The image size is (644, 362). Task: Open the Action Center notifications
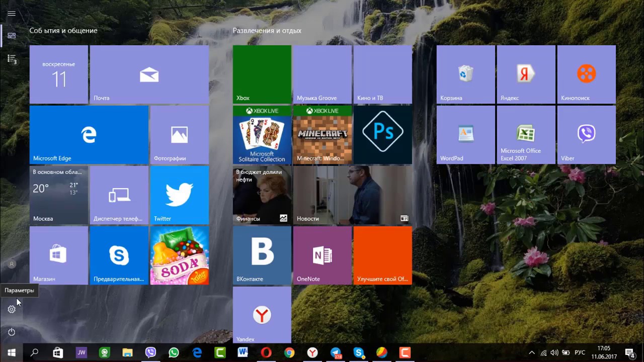[629, 353]
